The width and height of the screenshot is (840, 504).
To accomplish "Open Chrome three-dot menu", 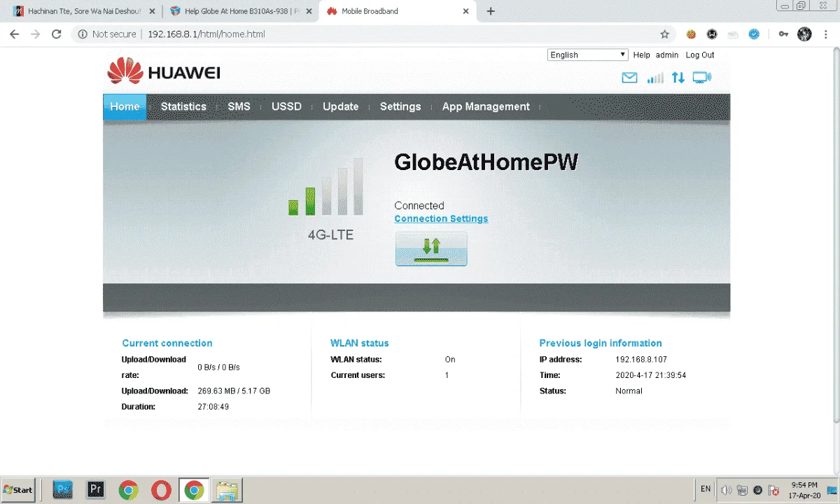I will [826, 34].
